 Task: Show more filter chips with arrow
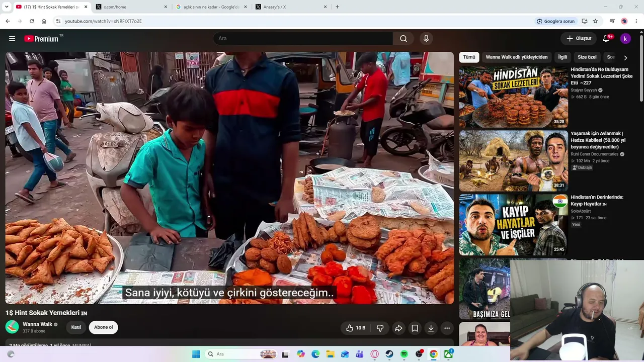point(625,58)
